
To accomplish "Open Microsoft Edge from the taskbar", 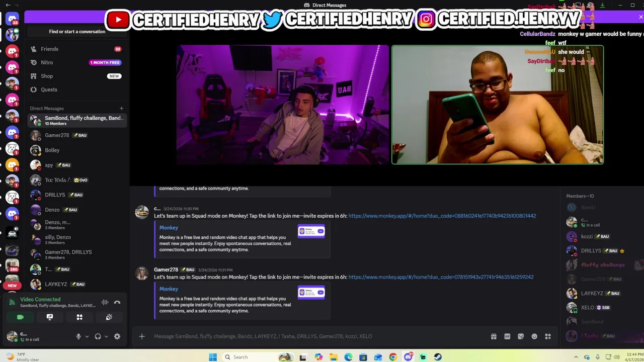I will click(x=348, y=357).
